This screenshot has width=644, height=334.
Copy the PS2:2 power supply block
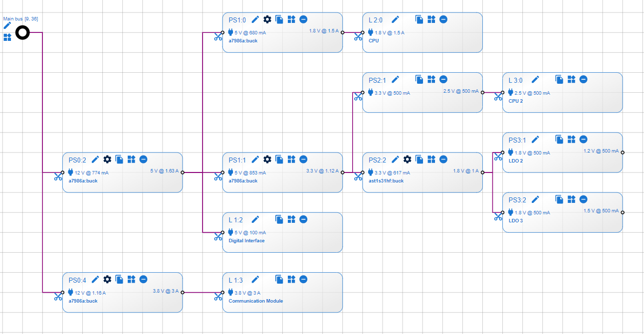(x=420, y=160)
